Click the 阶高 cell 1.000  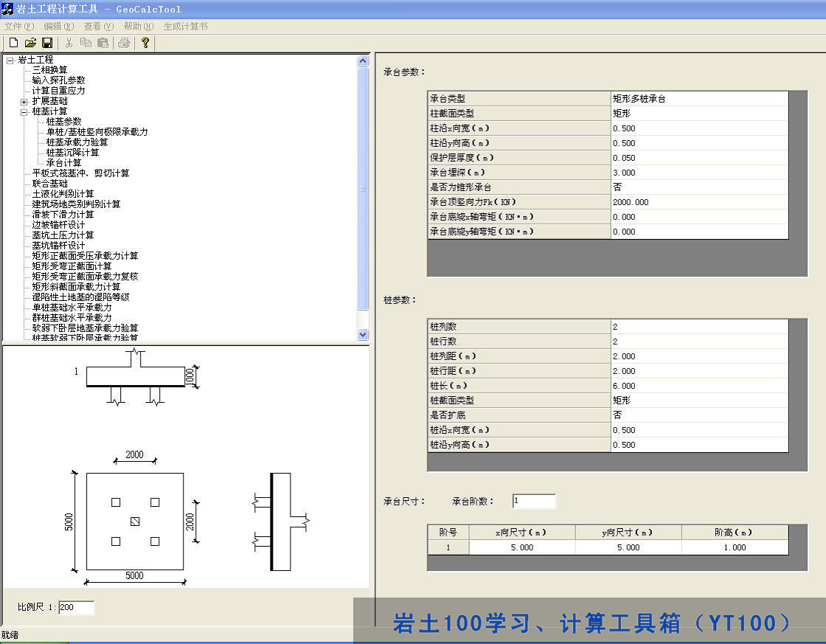(735, 547)
